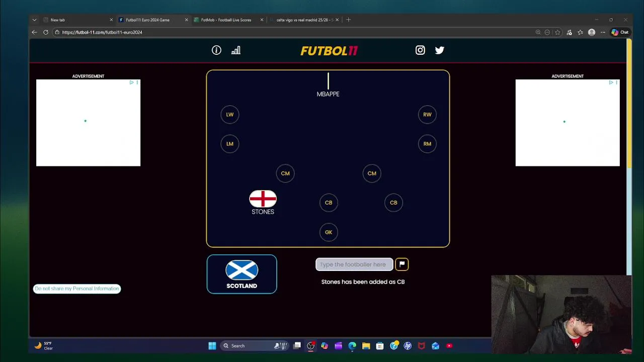Viewport: 644px width, 362px height.
Task: Click the FUTBOL11 logo
Action: click(329, 51)
